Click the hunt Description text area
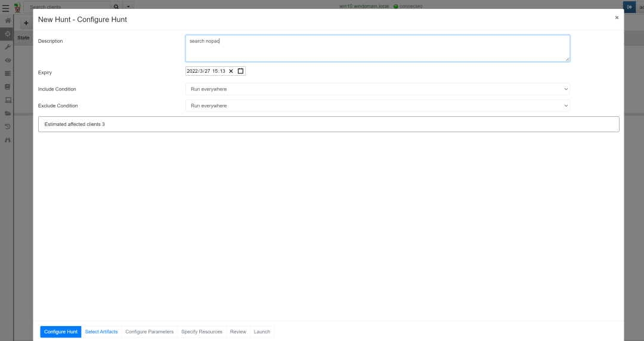The image size is (644, 341). pyautogui.click(x=377, y=48)
